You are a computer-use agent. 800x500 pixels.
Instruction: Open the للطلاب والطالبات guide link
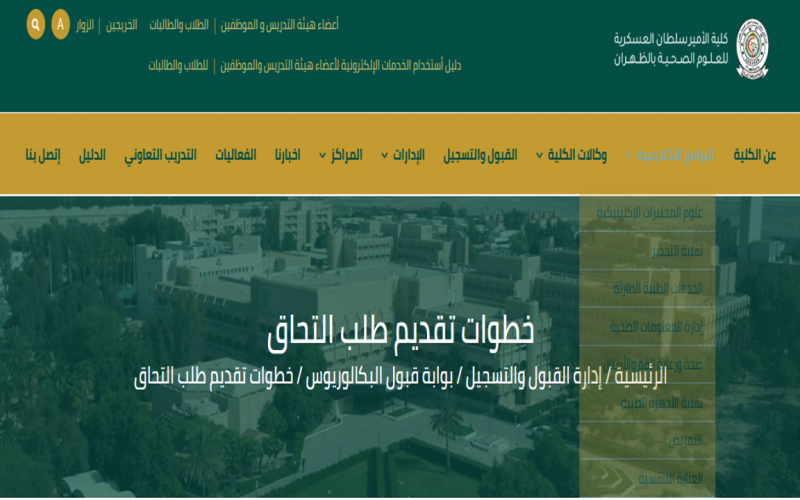click(x=179, y=65)
